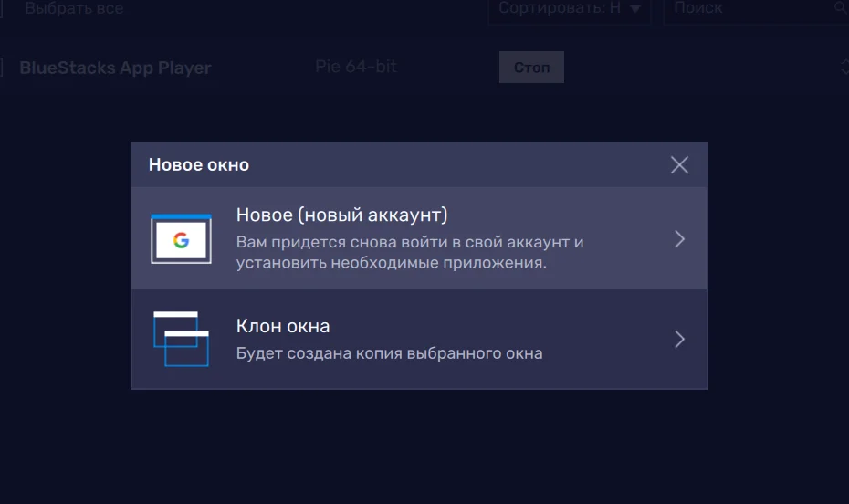Click the Выбрать все label text
The width and height of the screenshot is (849, 504).
point(74,9)
